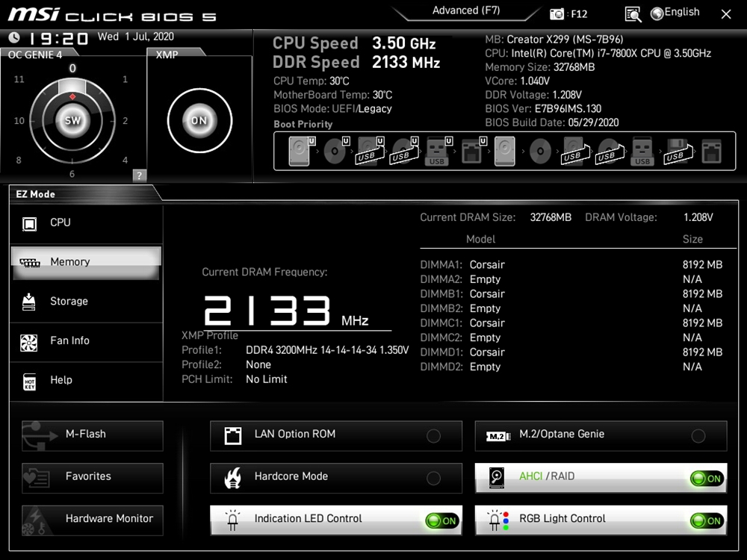Click the F12 screenshot camera icon
Viewport: 747px width, 560px height.
[x=557, y=14]
